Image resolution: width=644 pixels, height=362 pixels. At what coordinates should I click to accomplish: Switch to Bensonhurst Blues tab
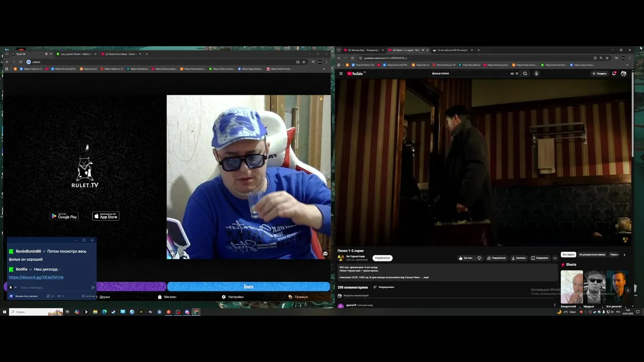120,54
